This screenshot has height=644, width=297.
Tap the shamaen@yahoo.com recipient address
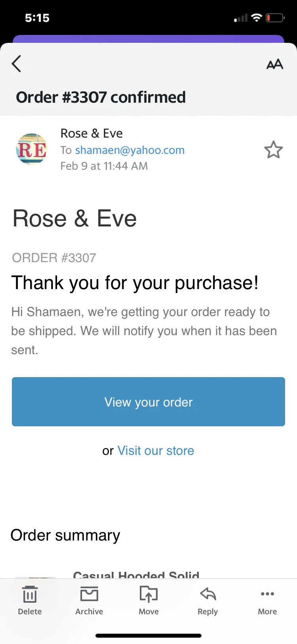coord(130,150)
